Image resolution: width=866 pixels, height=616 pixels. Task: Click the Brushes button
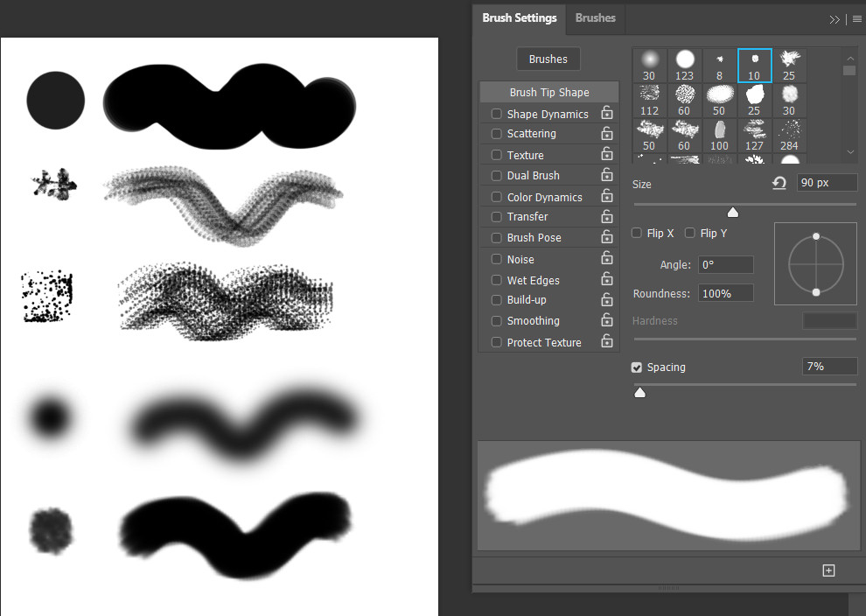coord(548,59)
